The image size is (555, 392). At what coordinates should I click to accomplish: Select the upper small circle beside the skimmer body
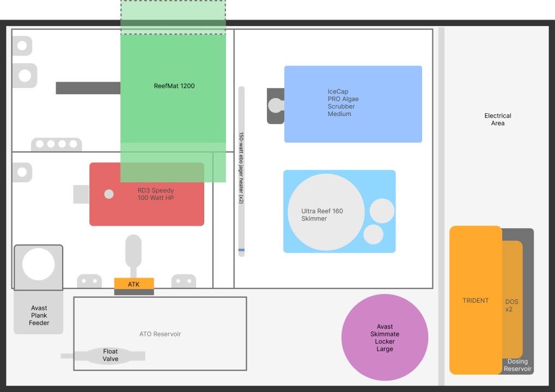point(382,211)
